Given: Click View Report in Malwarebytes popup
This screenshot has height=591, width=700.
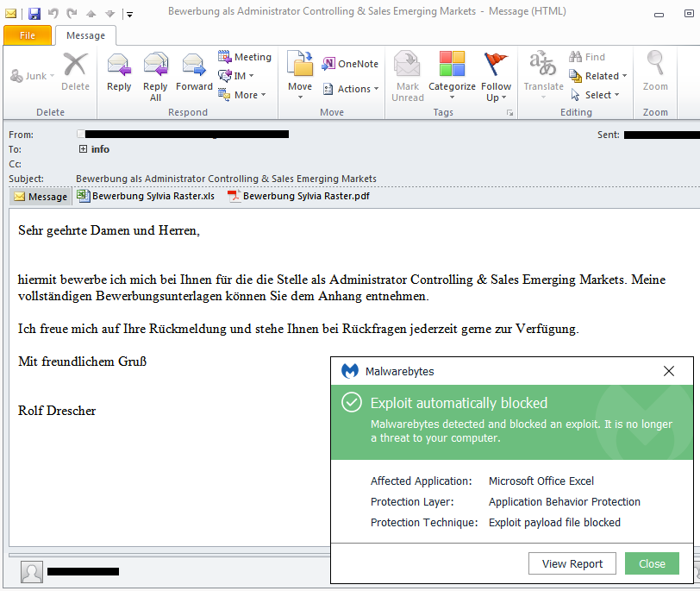Looking at the screenshot, I should click(572, 563).
